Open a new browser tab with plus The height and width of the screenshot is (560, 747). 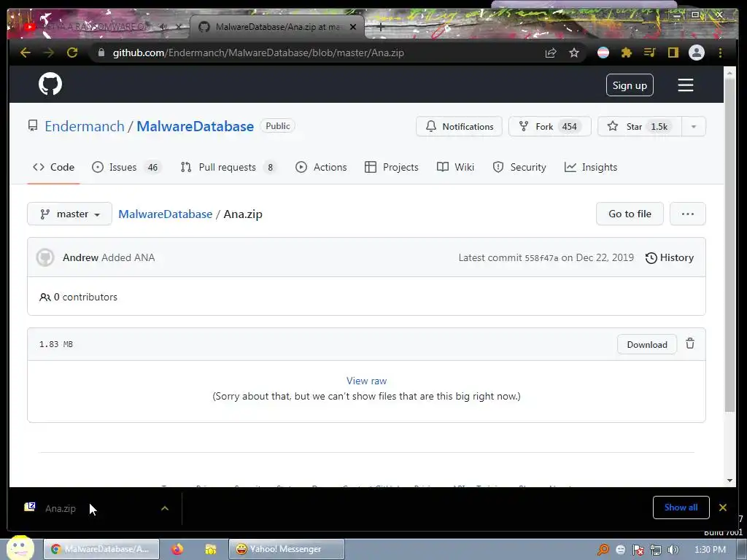click(x=380, y=27)
